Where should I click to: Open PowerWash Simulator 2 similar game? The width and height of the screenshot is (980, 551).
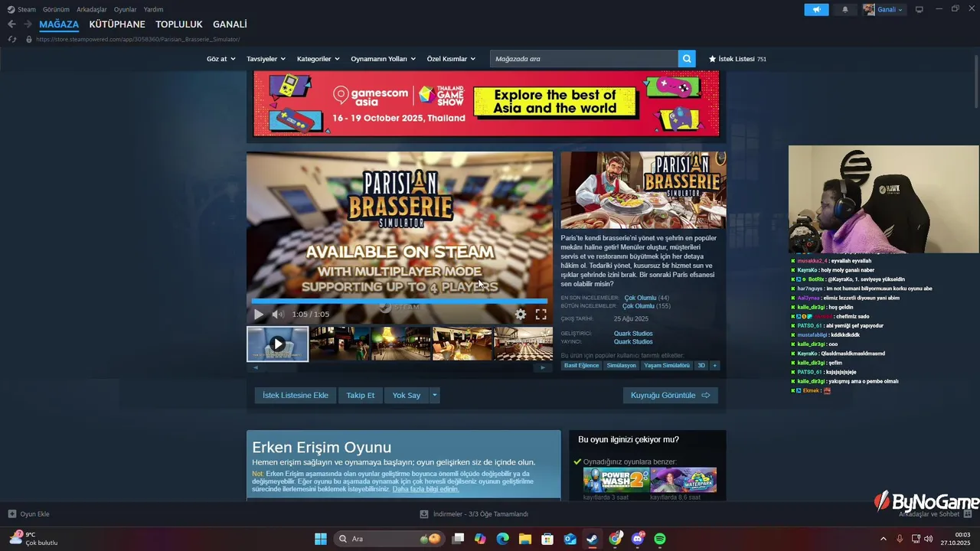(x=616, y=480)
